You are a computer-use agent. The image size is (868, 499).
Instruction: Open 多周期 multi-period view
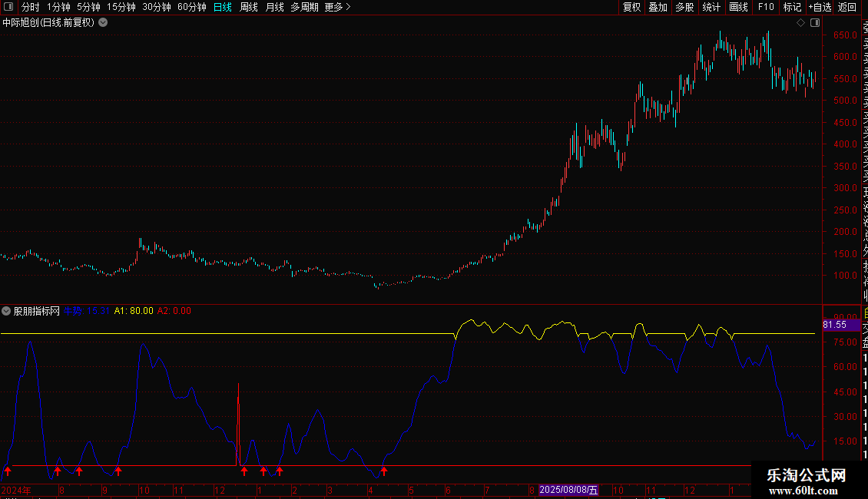(304, 7)
